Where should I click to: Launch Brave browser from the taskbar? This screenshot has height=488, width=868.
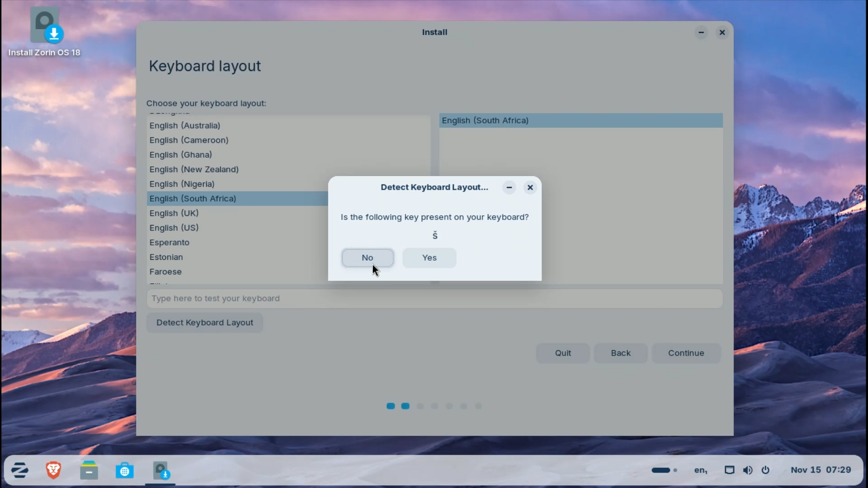tap(53, 470)
